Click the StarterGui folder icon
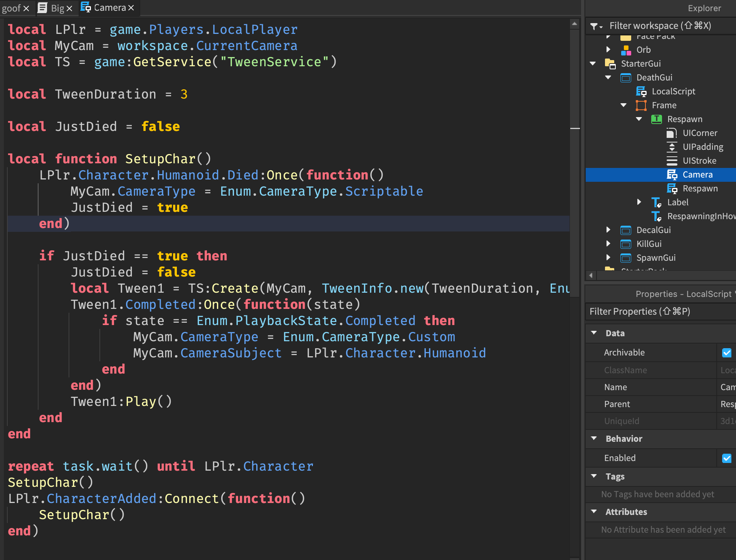The height and width of the screenshot is (560, 736). [610, 64]
